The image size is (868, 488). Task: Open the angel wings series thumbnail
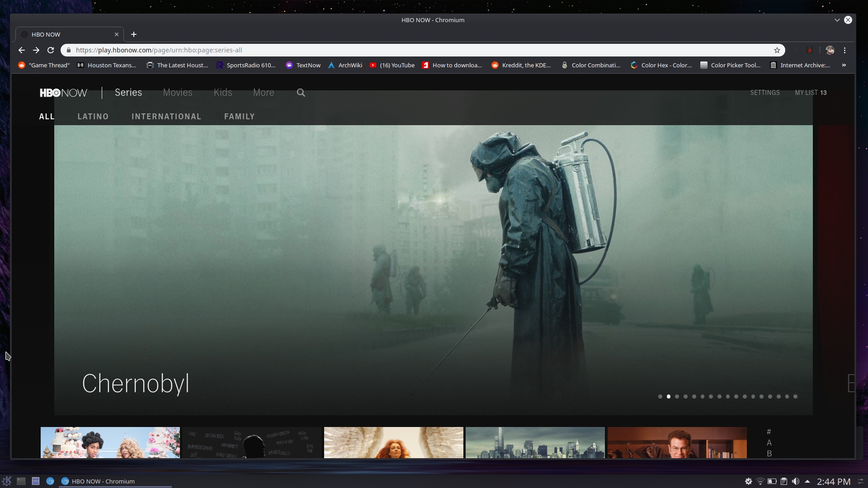(x=394, y=442)
